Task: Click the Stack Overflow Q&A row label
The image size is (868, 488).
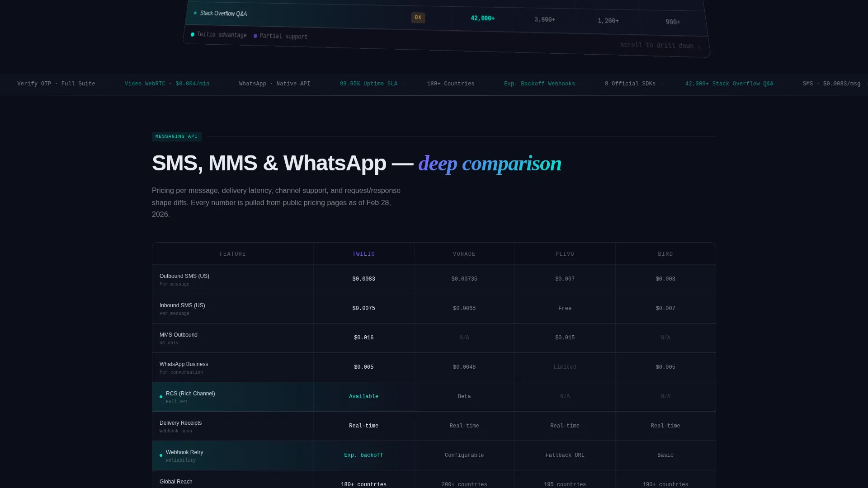Action: pos(223,14)
